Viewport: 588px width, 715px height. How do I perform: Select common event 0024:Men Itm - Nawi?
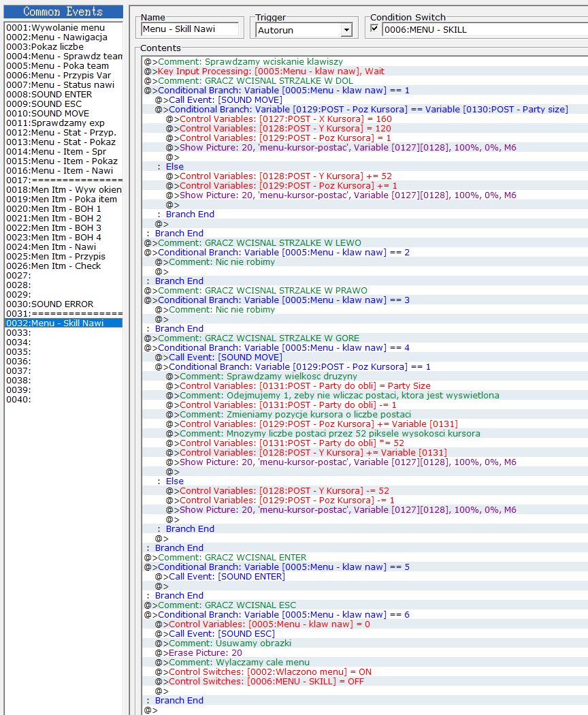click(x=63, y=247)
